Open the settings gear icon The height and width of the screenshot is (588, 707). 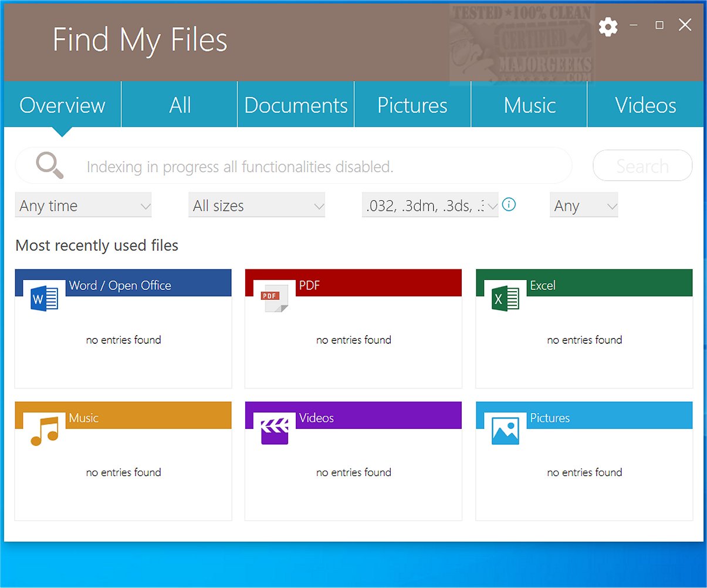pyautogui.click(x=608, y=26)
